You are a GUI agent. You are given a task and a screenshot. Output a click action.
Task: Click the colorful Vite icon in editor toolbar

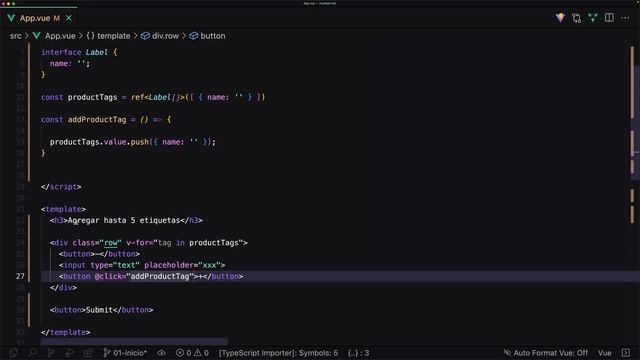(x=560, y=18)
